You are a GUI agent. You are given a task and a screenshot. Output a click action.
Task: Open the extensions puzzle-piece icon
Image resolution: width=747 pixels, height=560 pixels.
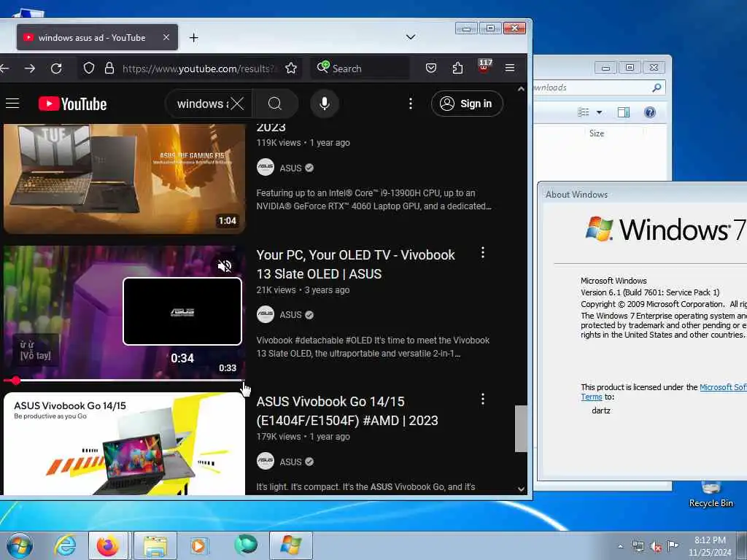pos(457,68)
